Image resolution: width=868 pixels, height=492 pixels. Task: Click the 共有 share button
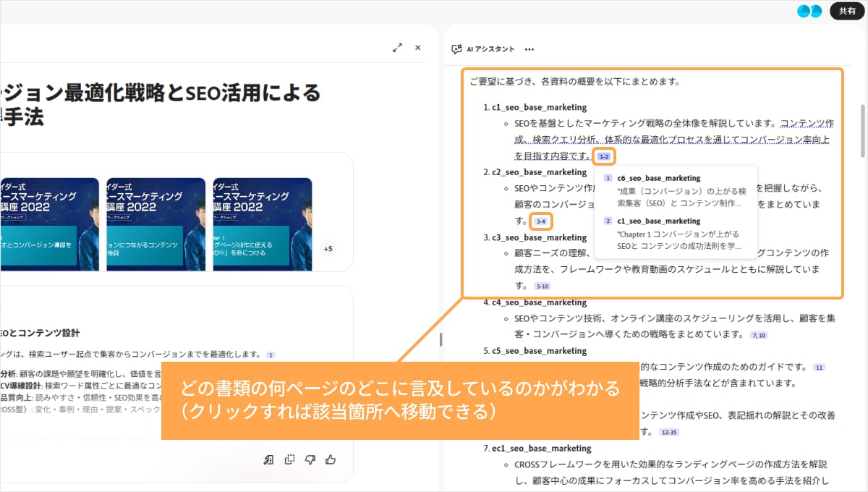pos(847,11)
